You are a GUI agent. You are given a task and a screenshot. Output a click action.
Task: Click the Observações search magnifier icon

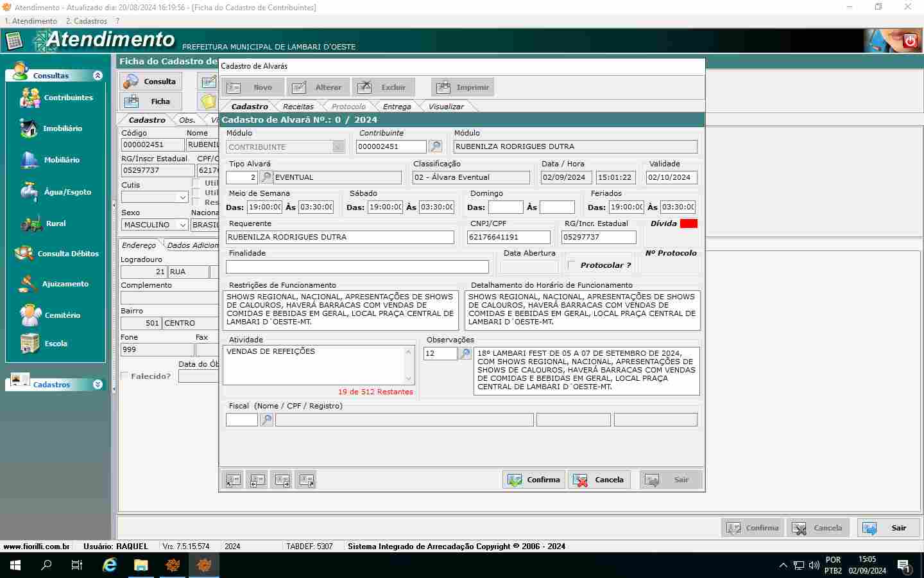(x=465, y=353)
